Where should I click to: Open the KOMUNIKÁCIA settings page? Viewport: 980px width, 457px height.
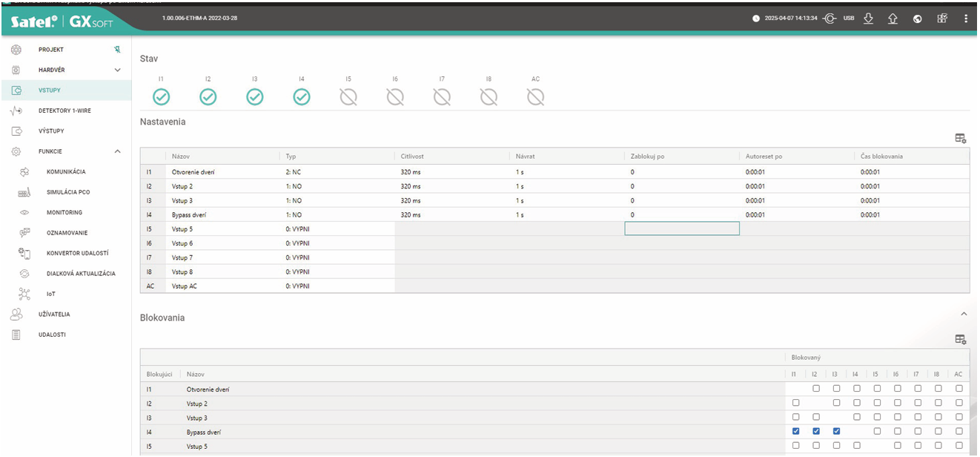click(x=66, y=171)
